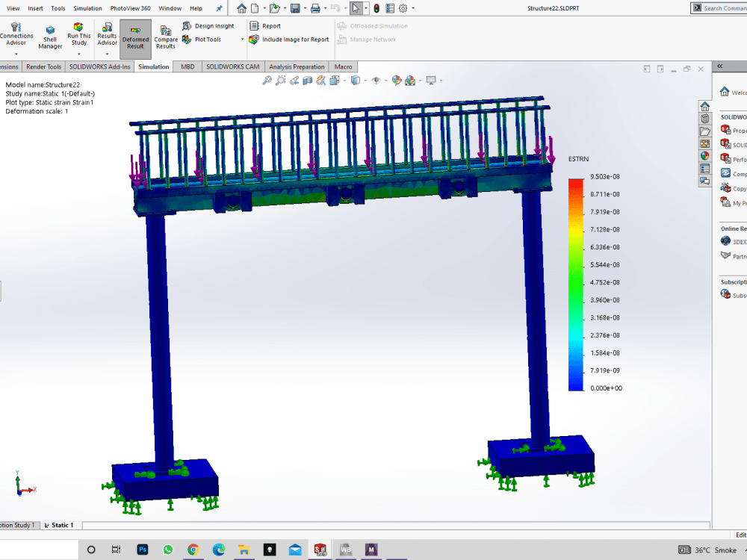Select the Zoom to Fit tool
This screenshot has height=560, width=747.
(x=266, y=80)
